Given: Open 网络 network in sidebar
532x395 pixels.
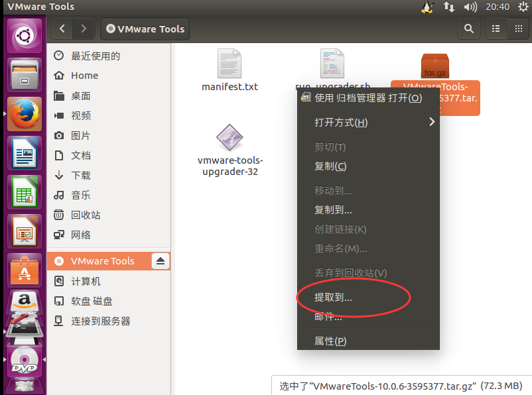Looking at the screenshot, I should point(109,235).
